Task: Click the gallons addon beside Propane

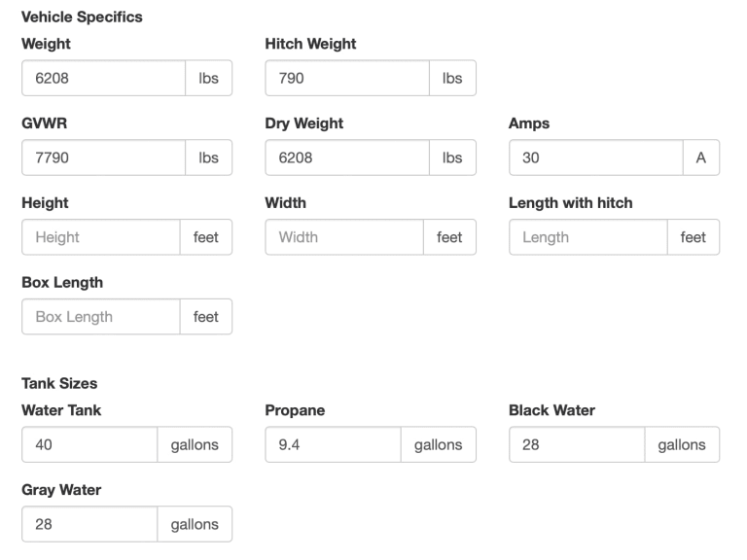Action: pos(438,444)
